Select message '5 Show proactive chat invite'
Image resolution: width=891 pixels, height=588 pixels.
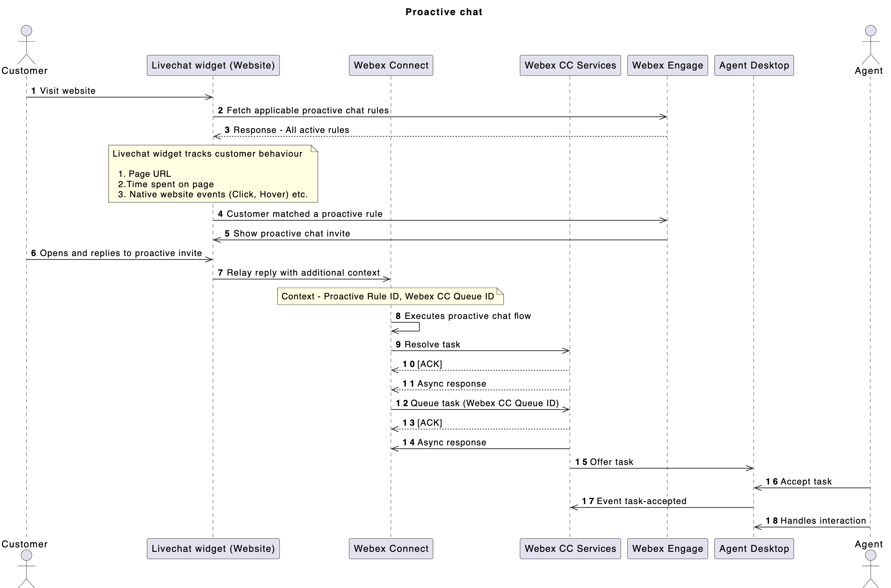pyautogui.click(x=287, y=233)
